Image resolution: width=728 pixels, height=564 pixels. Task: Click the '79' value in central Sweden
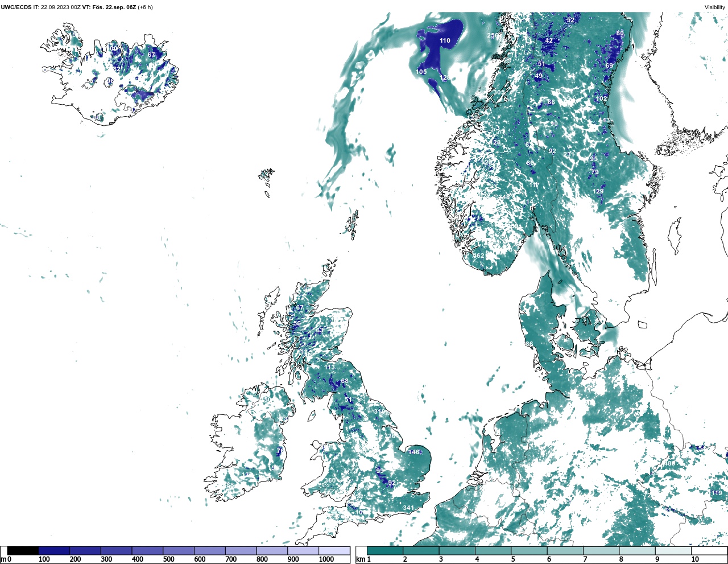click(x=595, y=172)
